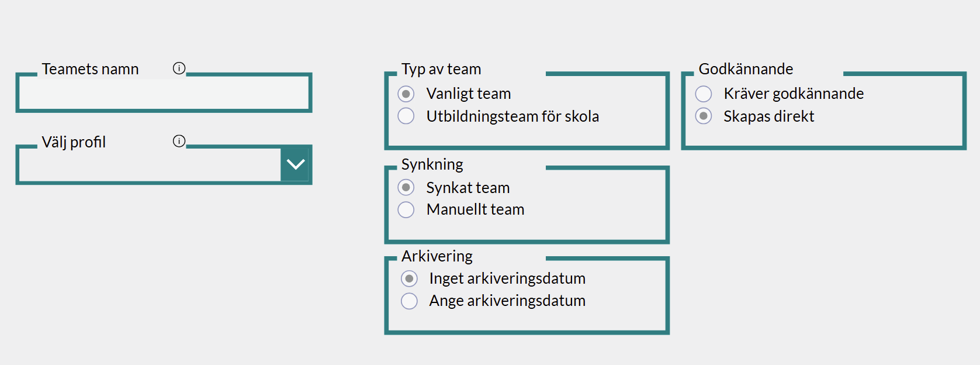
Task: Click the Manuellt team label text
Action: 475,209
